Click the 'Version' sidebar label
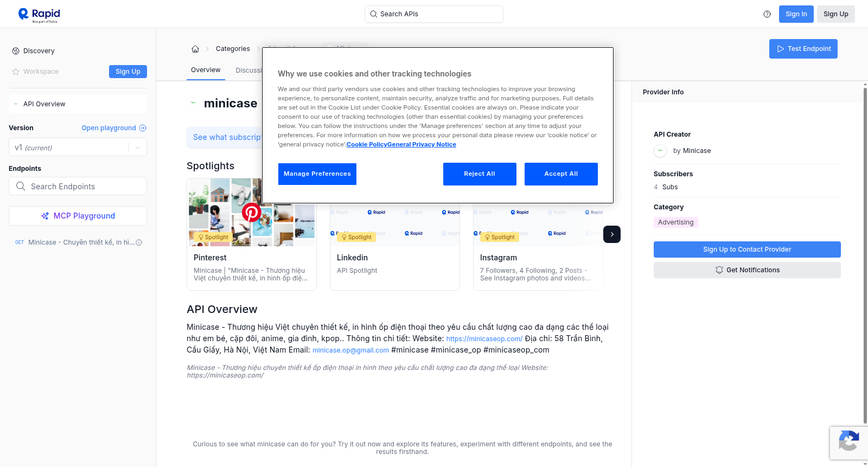Screen dimensions: 868x467 point(21,128)
